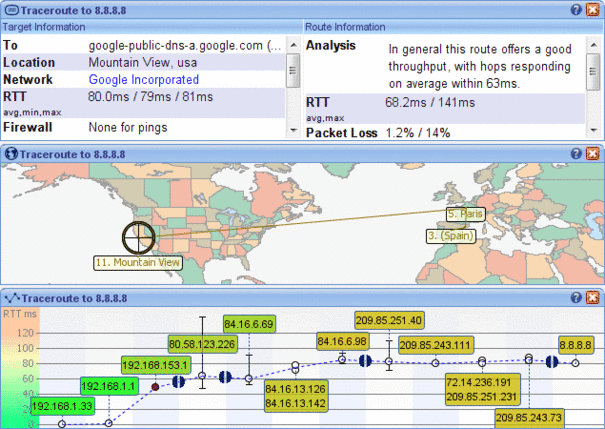Click the route RTT value 68.2ms / 141ms
Screen dimensions: 605x429
click(430, 103)
